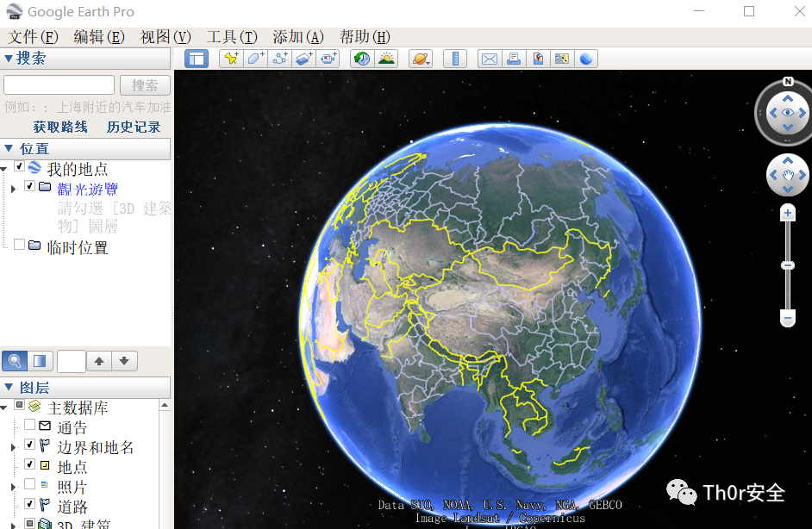The image size is (812, 529).
Task: Click the 搜索 button
Action: coord(145,85)
